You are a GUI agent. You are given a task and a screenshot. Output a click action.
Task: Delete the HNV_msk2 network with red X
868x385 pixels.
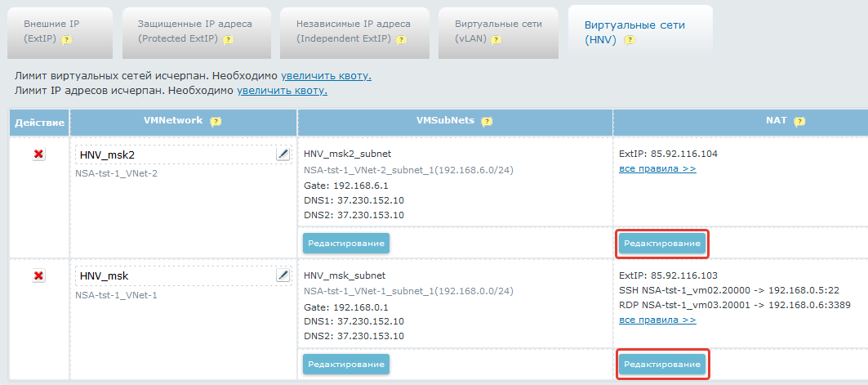38,154
